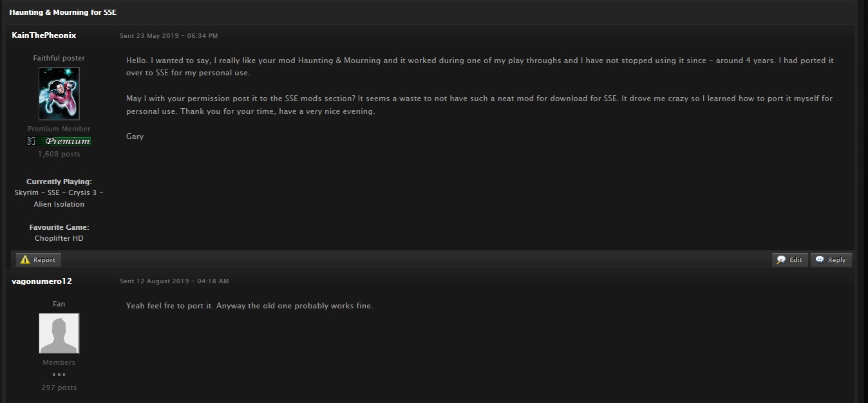Click the '1,608 posts' count
868x403 pixels.
[59, 155]
